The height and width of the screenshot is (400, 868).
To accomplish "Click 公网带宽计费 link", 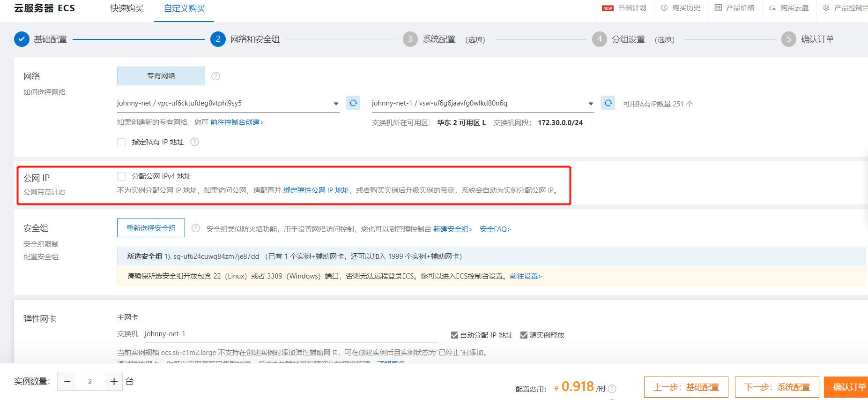I will tap(45, 192).
